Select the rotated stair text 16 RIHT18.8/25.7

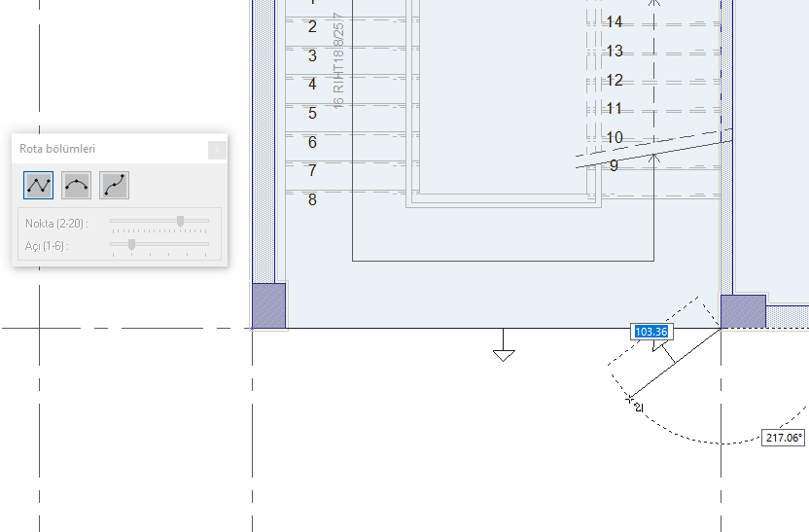coord(338,61)
